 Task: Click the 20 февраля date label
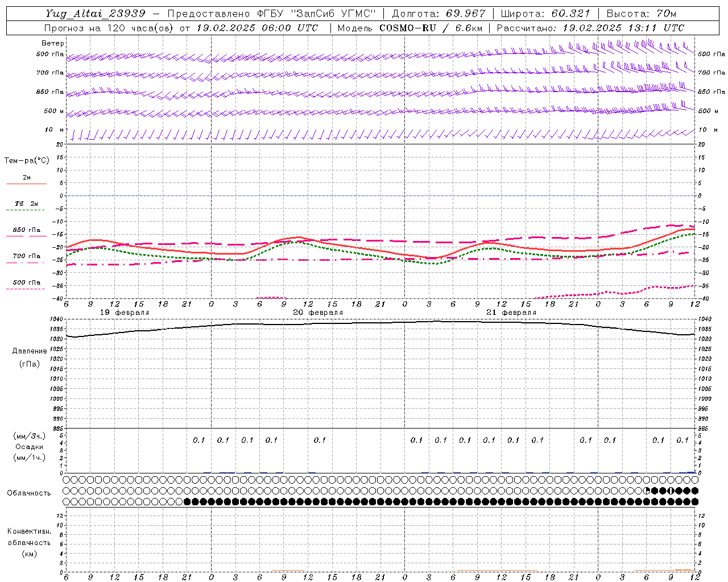[x=318, y=313]
